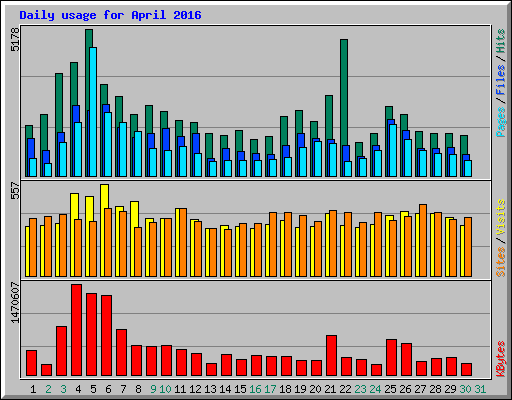The width and height of the screenshot is (512, 400).
Task: Click the "KBytes" legend label
Action: (x=501, y=359)
